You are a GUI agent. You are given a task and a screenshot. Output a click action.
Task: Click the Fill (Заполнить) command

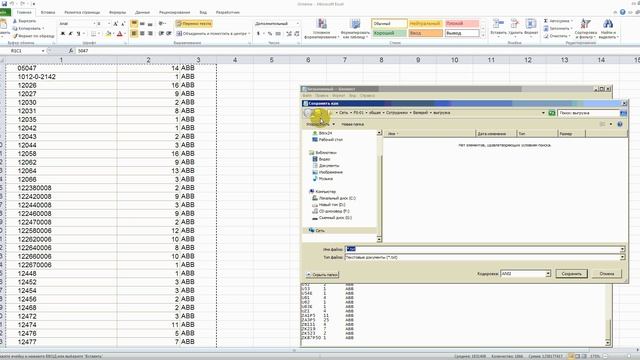(x=558, y=29)
